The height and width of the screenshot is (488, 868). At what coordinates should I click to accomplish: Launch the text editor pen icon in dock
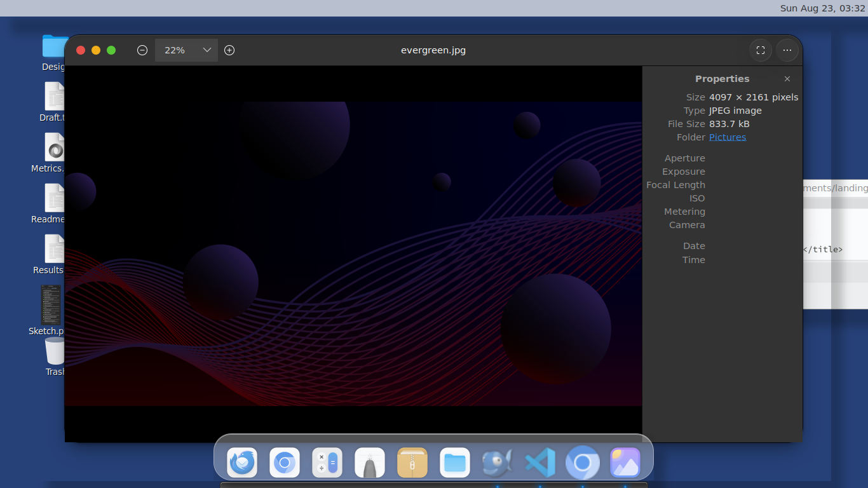[x=370, y=463]
